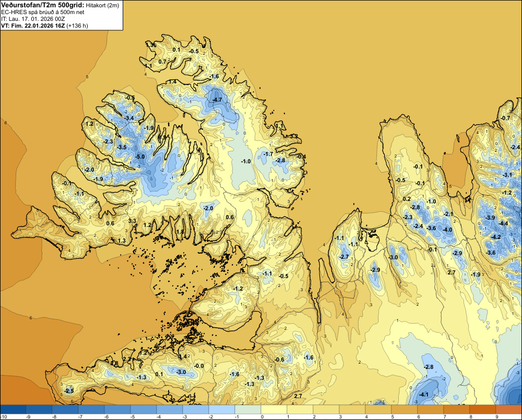Image resolution: width=522 pixels, height=420 pixels.
Task: Click the 'IT: Lau. 17. 01. 2026 00Z' line
Action: [x=32, y=19]
